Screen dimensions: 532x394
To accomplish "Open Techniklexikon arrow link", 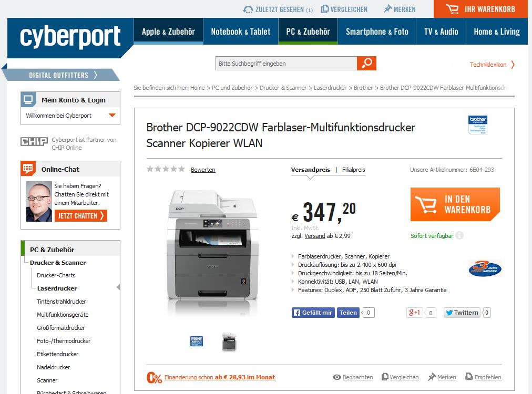I will [x=492, y=65].
